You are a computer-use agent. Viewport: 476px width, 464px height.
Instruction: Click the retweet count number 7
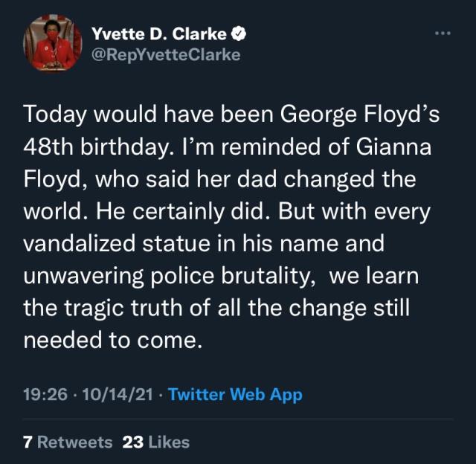pyautogui.click(x=28, y=442)
